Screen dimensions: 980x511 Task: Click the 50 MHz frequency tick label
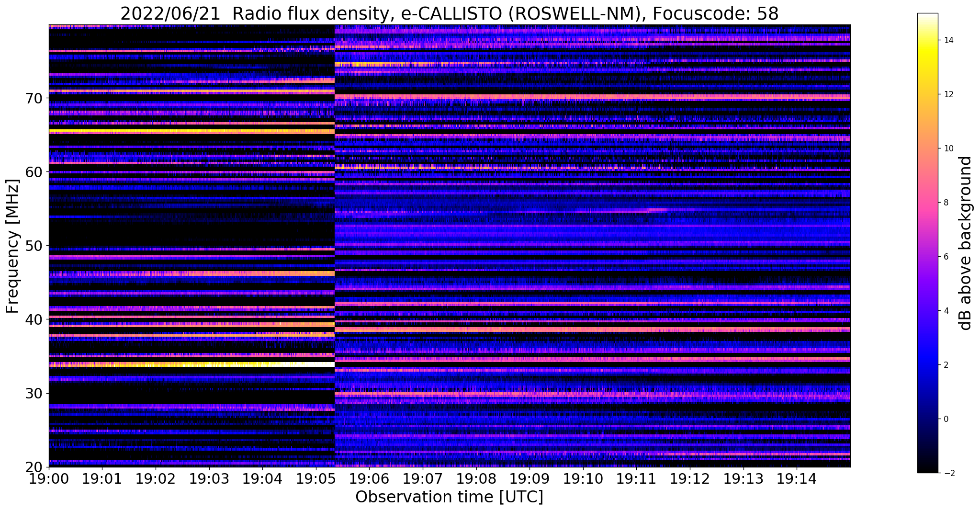tap(33, 246)
